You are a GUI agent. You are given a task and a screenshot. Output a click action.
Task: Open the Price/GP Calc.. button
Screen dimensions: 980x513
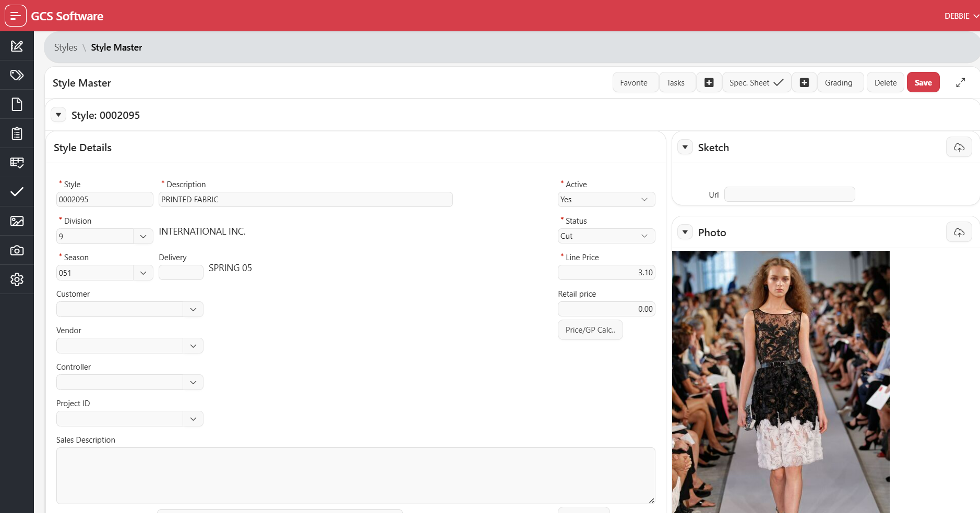(x=590, y=330)
